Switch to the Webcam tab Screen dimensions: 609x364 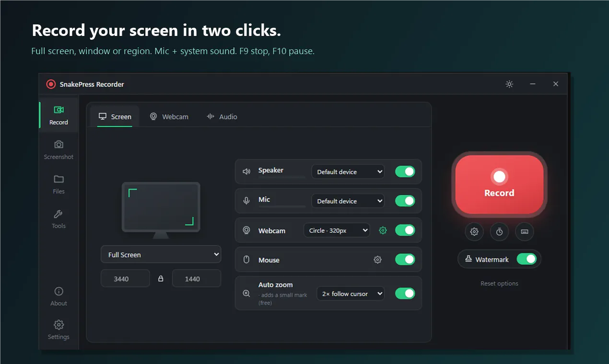coord(169,116)
